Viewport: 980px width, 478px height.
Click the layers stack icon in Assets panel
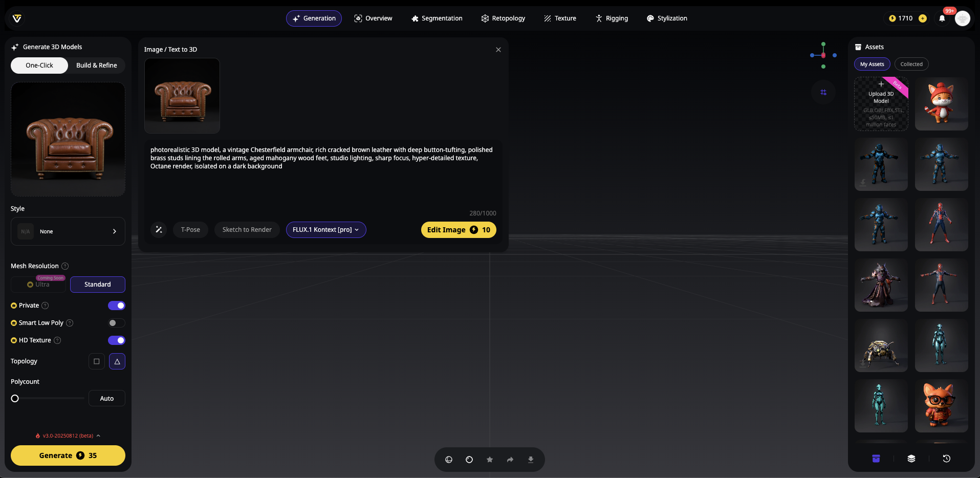911,459
